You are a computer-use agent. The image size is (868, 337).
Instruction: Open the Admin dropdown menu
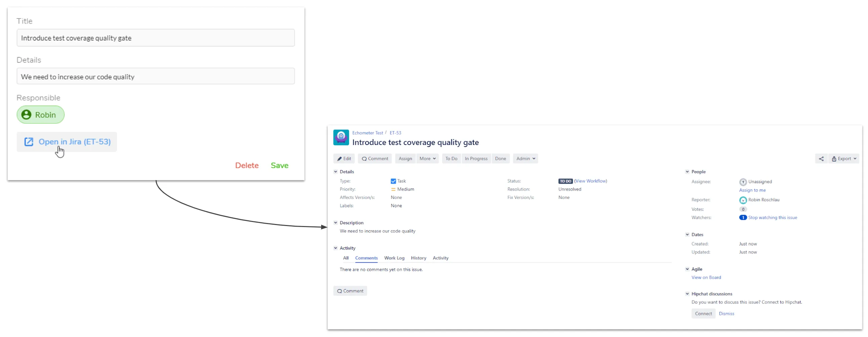click(525, 158)
